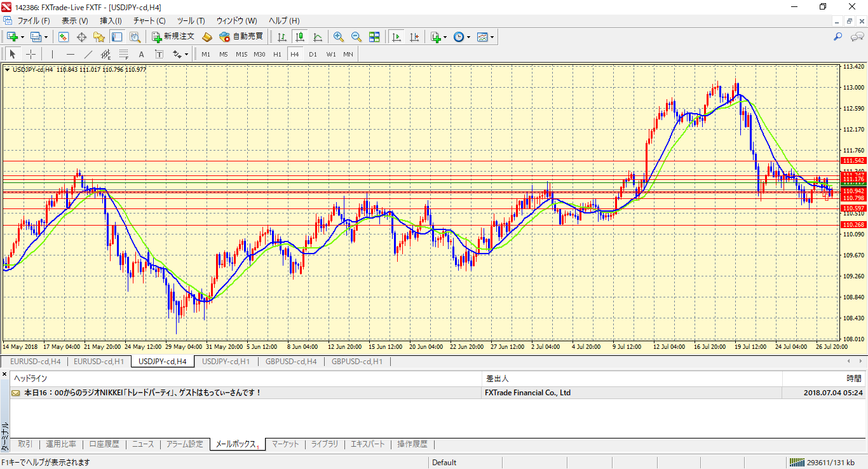Open the Data Window crosshair-circle icon

coord(81,37)
